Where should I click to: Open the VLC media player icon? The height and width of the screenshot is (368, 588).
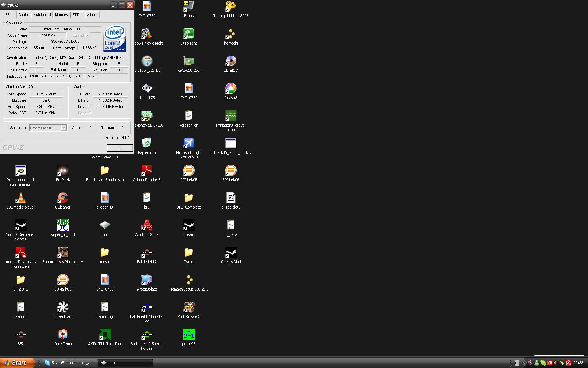[x=21, y=201]
